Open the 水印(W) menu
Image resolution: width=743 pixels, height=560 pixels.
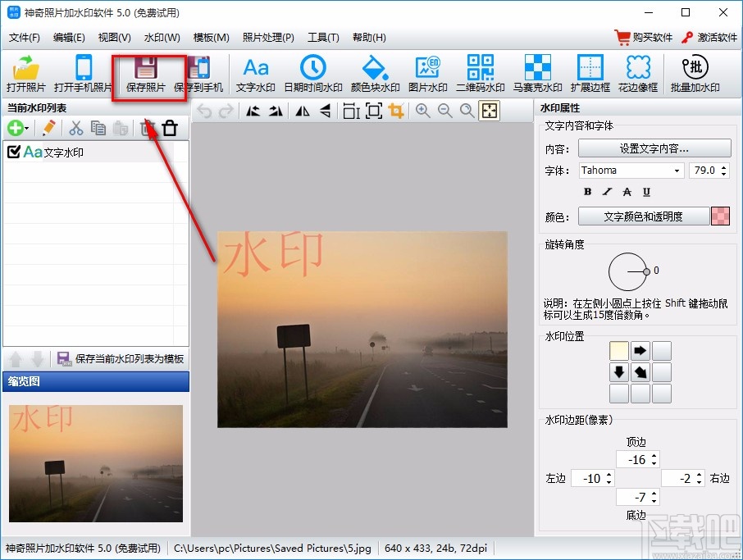click(x=162, y=38)
